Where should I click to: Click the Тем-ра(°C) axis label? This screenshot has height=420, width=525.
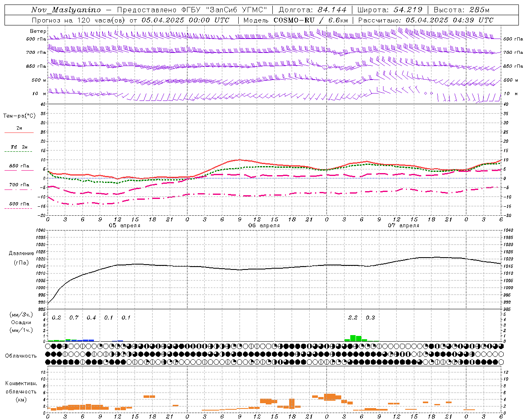point(19,116)
